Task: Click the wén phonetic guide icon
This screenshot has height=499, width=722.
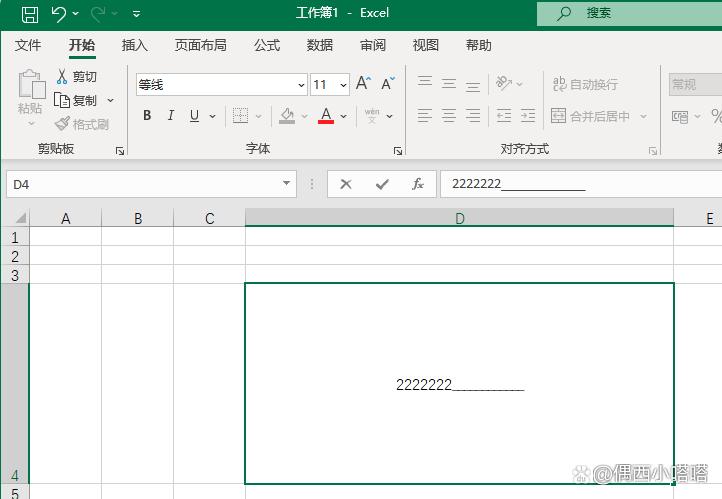Action: click(x=372, y=116)
